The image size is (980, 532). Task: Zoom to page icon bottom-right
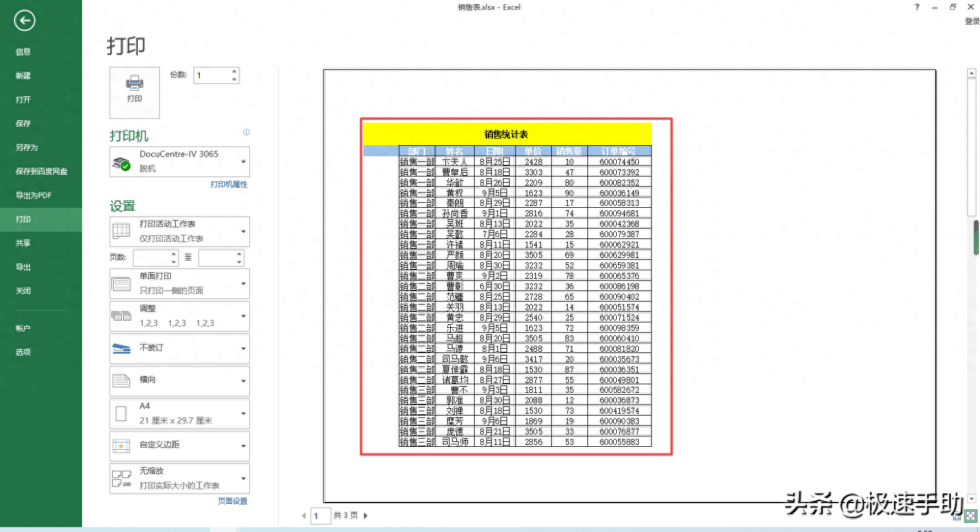click(x=971, y=516)
